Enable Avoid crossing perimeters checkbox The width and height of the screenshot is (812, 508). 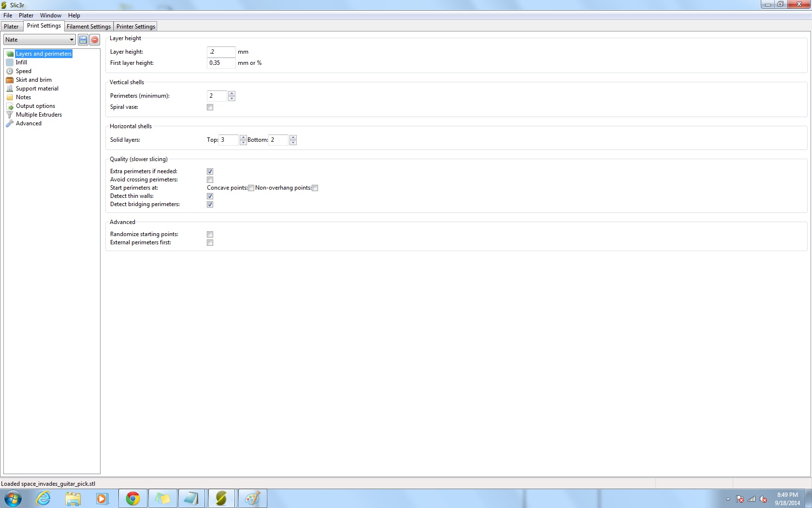pyautogui.click(x=210, y=180)
